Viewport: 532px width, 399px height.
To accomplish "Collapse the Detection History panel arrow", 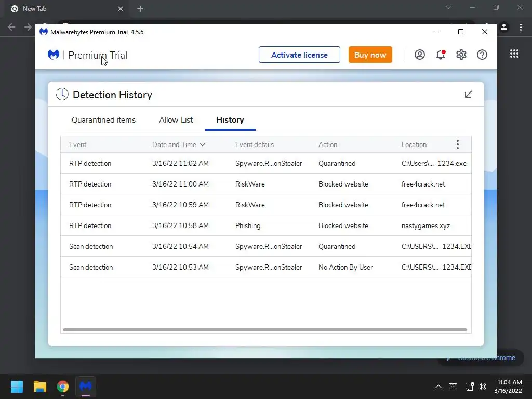I will coord(468,95).
